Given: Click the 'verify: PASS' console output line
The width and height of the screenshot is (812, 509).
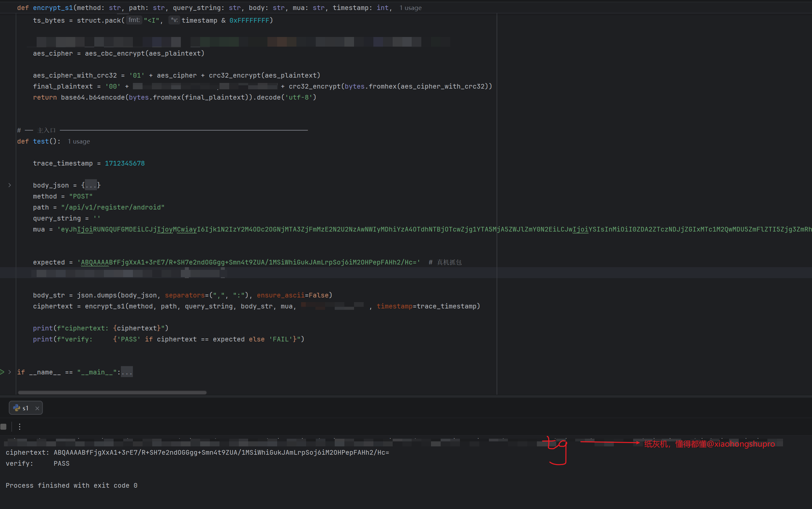Looking at the screenshot, I should tap(38, 464).
